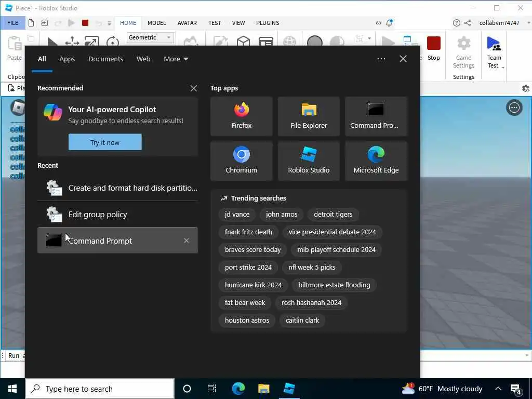Click the Type here to search box
532x399 pixels.
pyautogui.click(x=100, y=389)
